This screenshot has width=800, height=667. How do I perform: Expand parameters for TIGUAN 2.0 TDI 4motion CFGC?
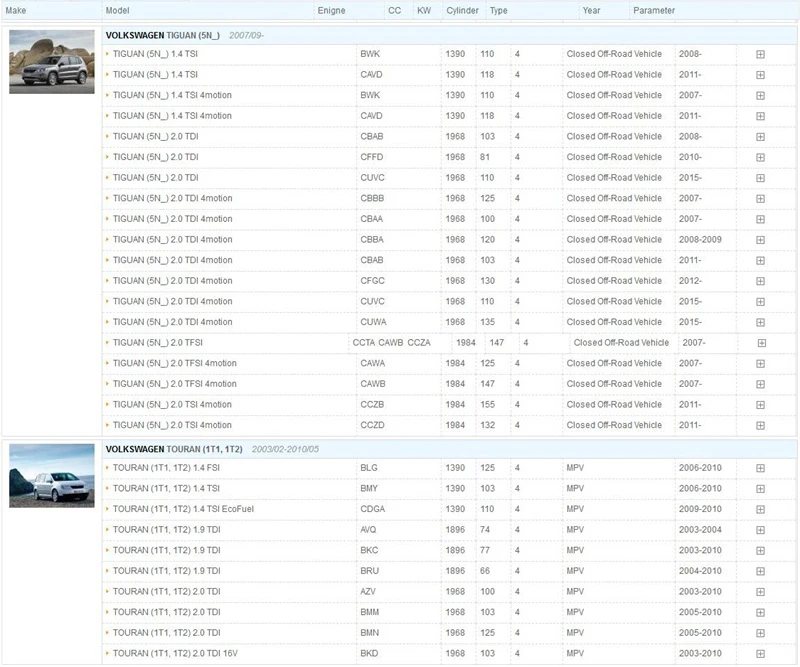760,281
